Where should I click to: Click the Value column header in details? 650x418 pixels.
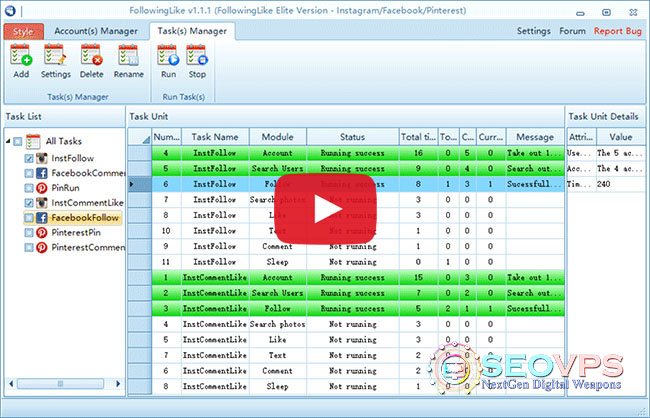[x=621, y=137]
